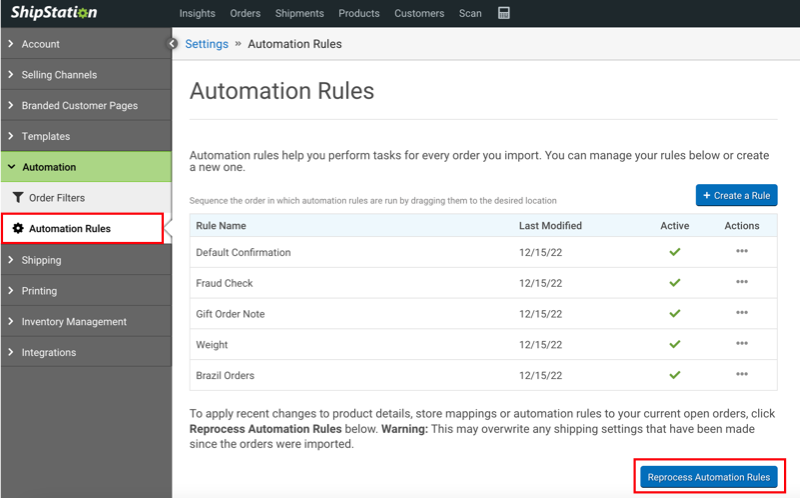The width and height of the screenshot is (800, 498).
Task: Select Order Filters in sidebar
Action: 86,197
